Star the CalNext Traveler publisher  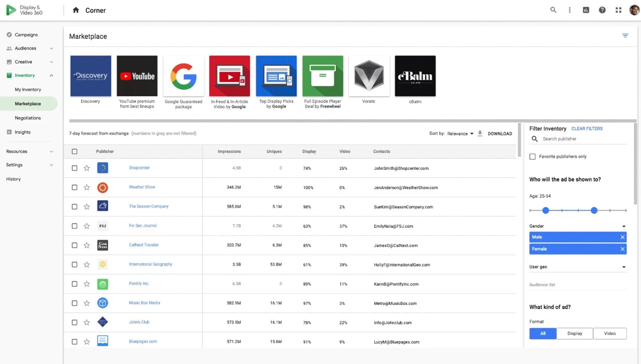pos(87,245)
